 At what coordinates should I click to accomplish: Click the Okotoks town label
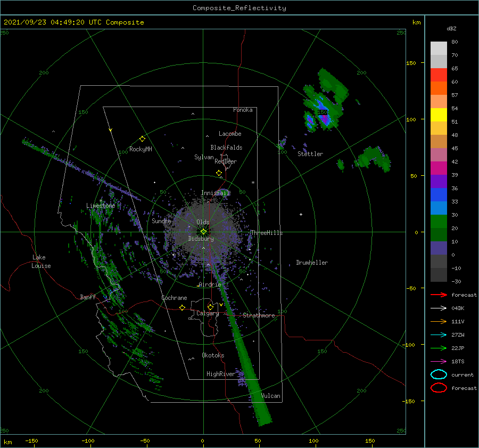click(213, 355)
